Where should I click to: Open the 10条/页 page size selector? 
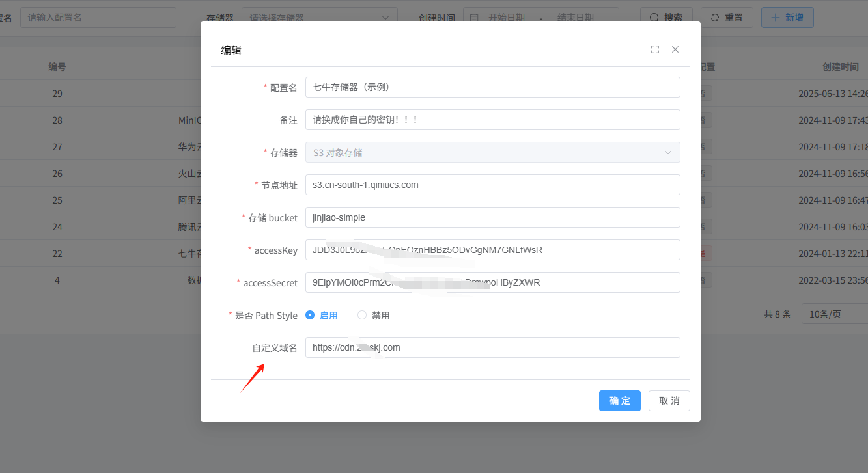(835, 314)
